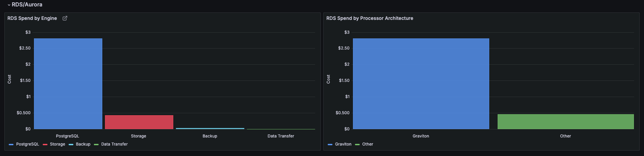644x156 pixels.
Task: Toggle the Graviton series legend label
Action: click(x=343, y=144)
